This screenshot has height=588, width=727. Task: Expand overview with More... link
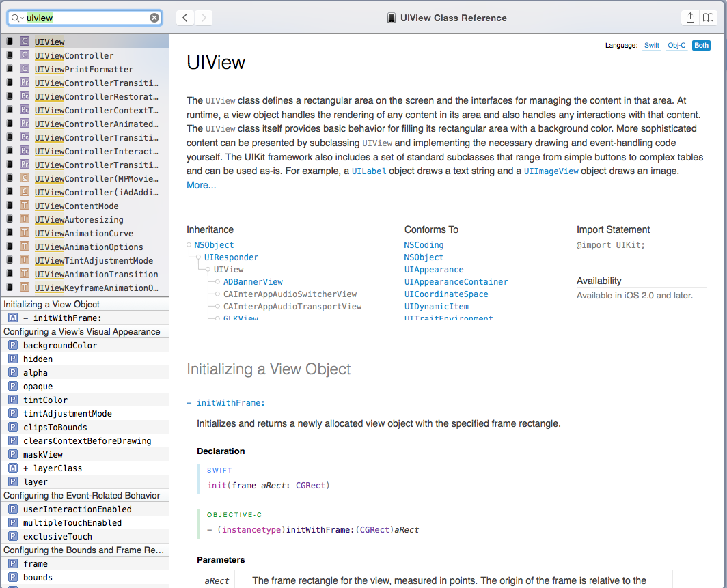pyautogui.click(x=201, y=185)
